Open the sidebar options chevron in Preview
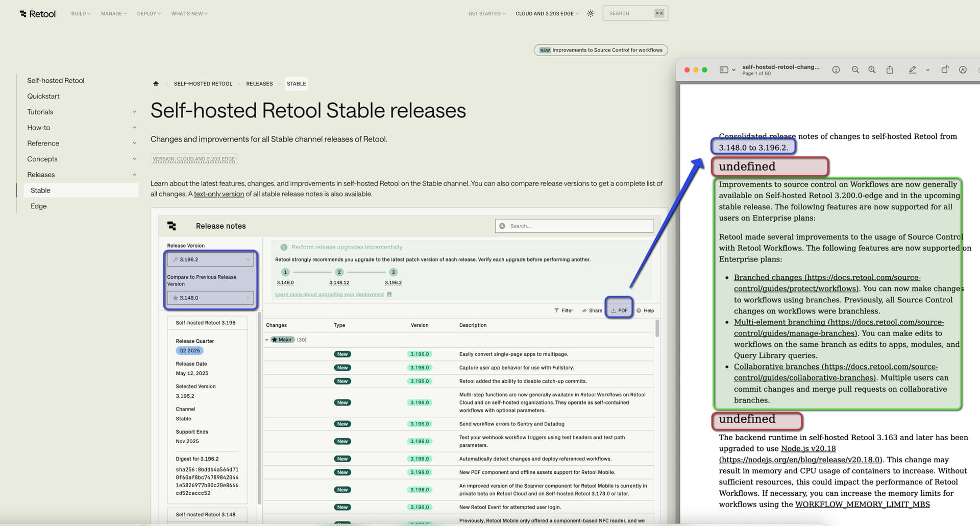 pos(733,70)
